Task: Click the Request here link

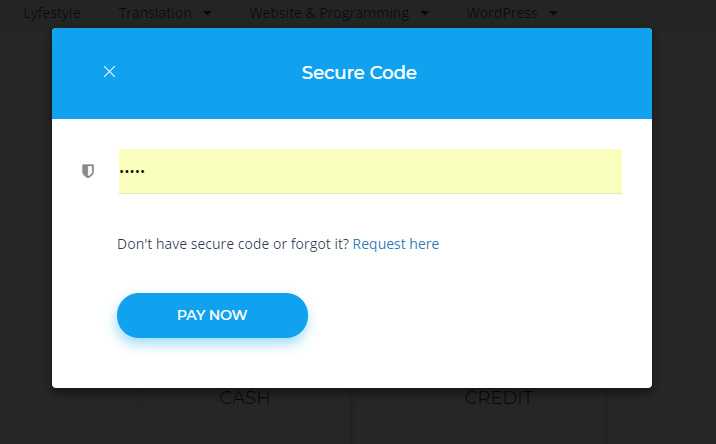Action: click(x=396, y=244)
